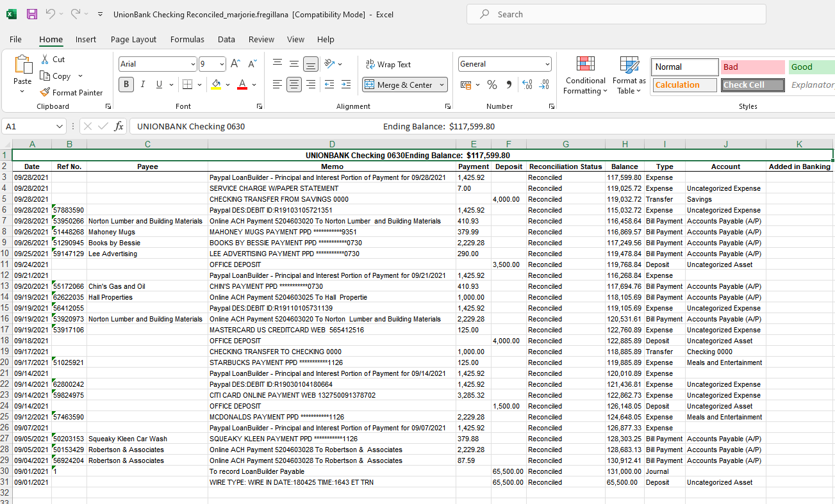Switch to the Insert tab
The height and width of the screenshot is (504, 835).
point(86,40)
